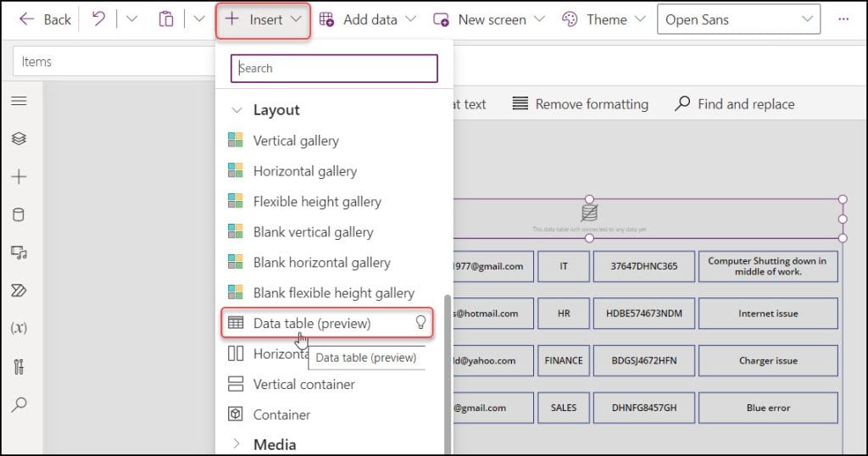Open the paste options dropdown arrow
868x456 pixels.
coord(199,19)
